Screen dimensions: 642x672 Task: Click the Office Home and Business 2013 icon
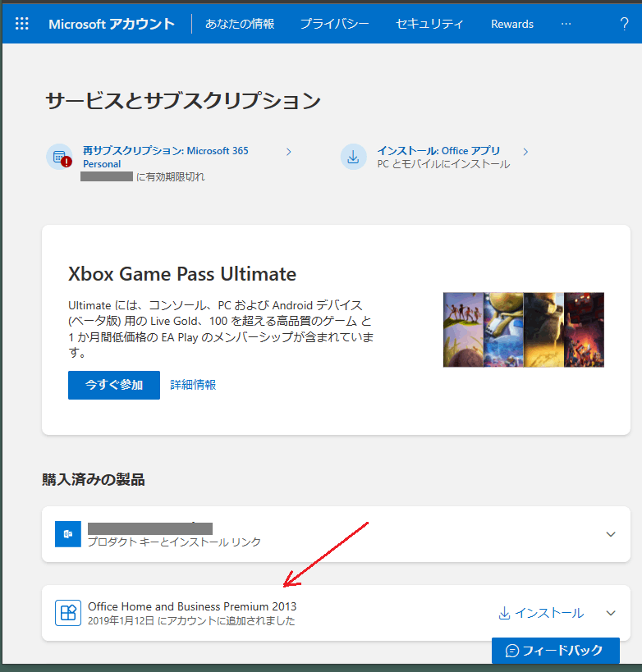[x=68, y=613]
